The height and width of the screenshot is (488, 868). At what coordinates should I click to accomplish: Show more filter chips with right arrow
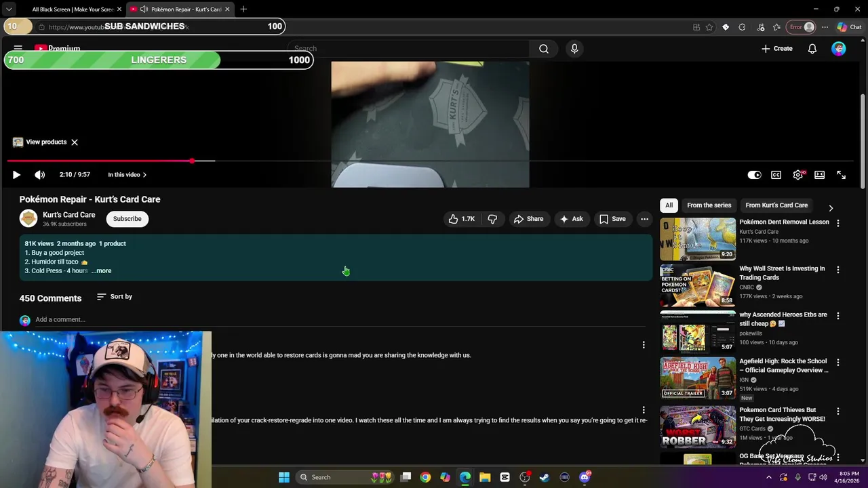coord(831,208)
